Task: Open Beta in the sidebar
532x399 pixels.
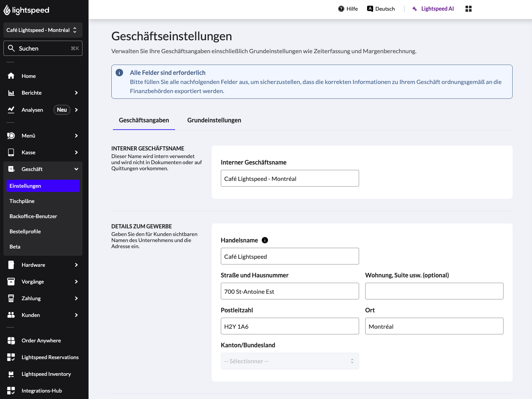Action: [43, 247]
